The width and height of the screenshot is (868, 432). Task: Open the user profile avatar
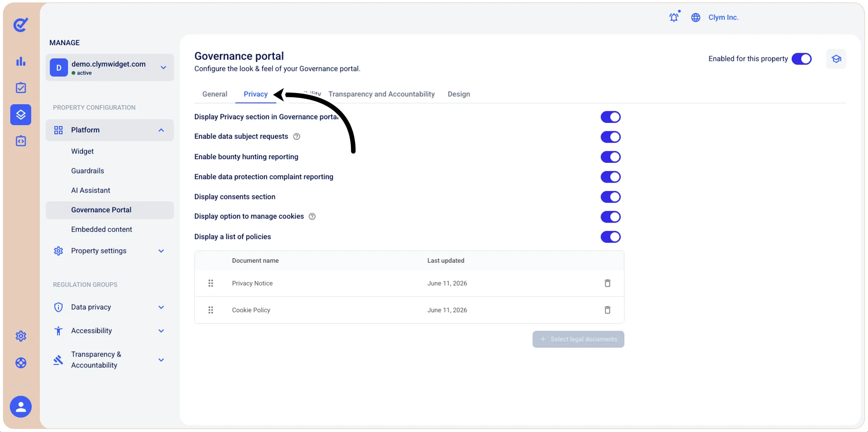pos(21,407)
